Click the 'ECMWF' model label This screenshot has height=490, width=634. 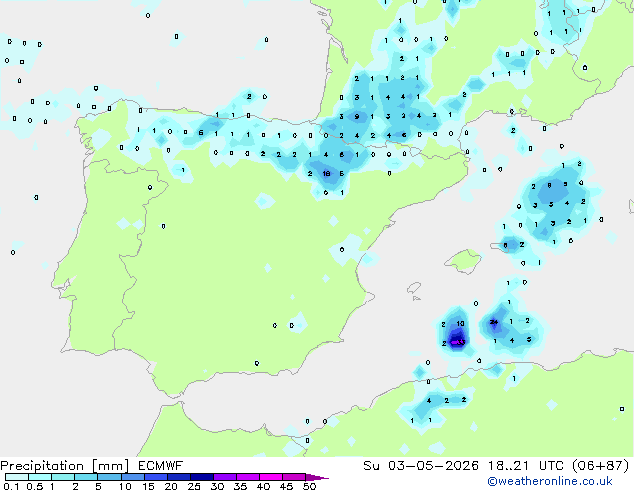[161, 466]
